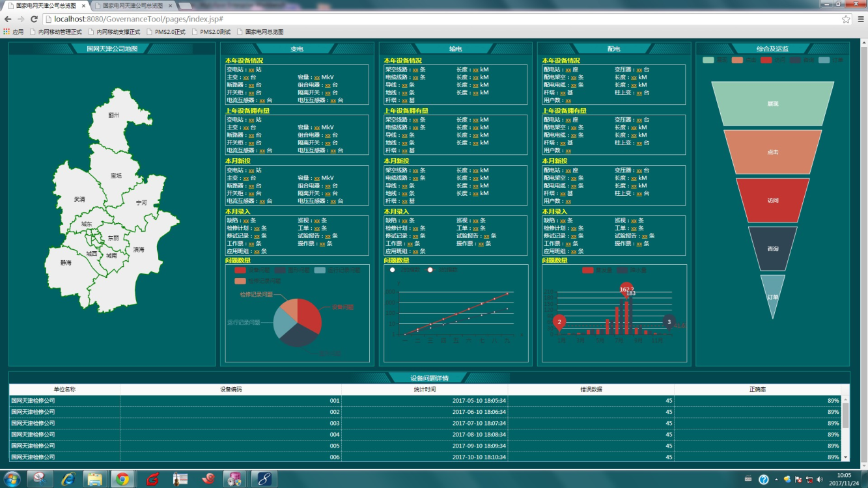Open Internet Explorer from the taskbar

point(68,480)
